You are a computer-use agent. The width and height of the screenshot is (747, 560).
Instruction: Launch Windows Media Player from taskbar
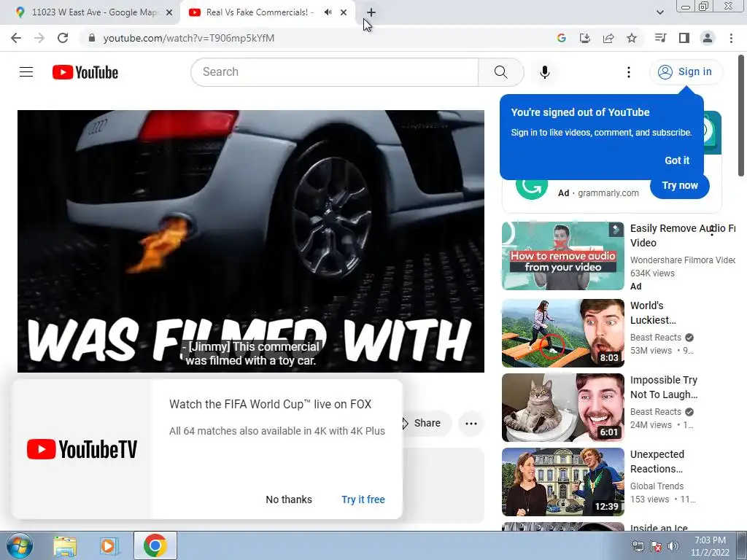pyautogui.click(x=109, y=545)
